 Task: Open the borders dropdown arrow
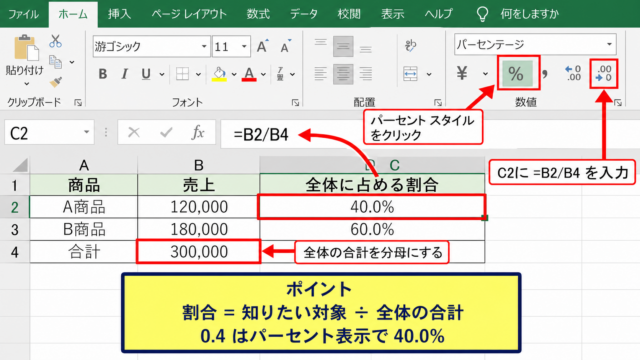198,74
